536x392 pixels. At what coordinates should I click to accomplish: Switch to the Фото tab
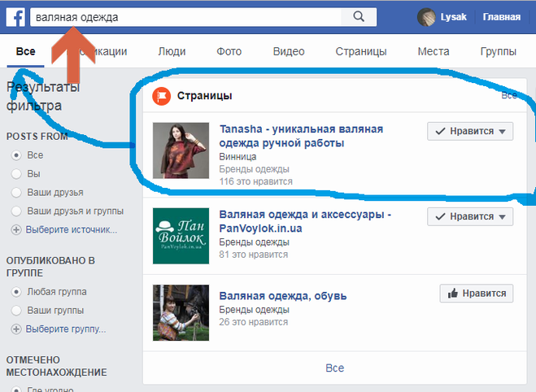[229, 51]
